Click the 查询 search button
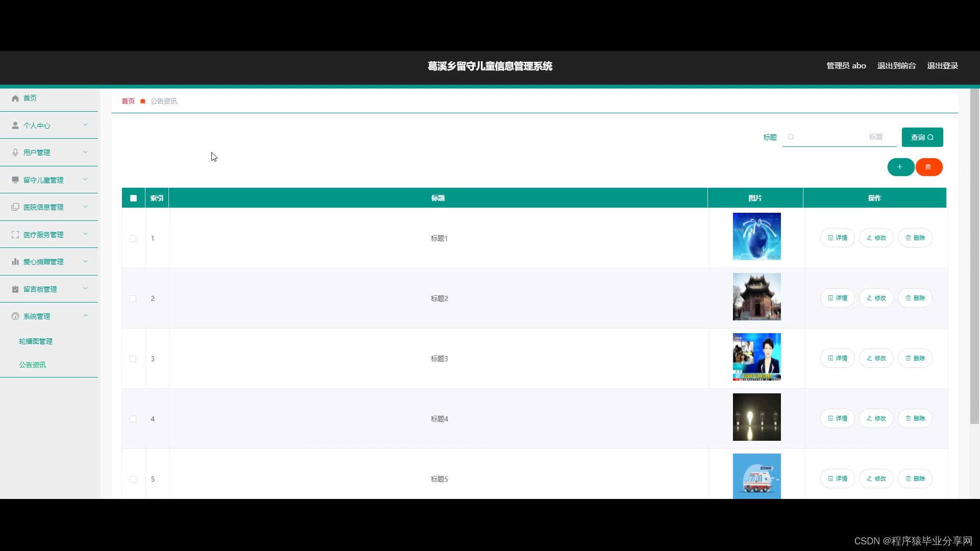Viewport: 980px width, 551px height. (x=922, y=137)
